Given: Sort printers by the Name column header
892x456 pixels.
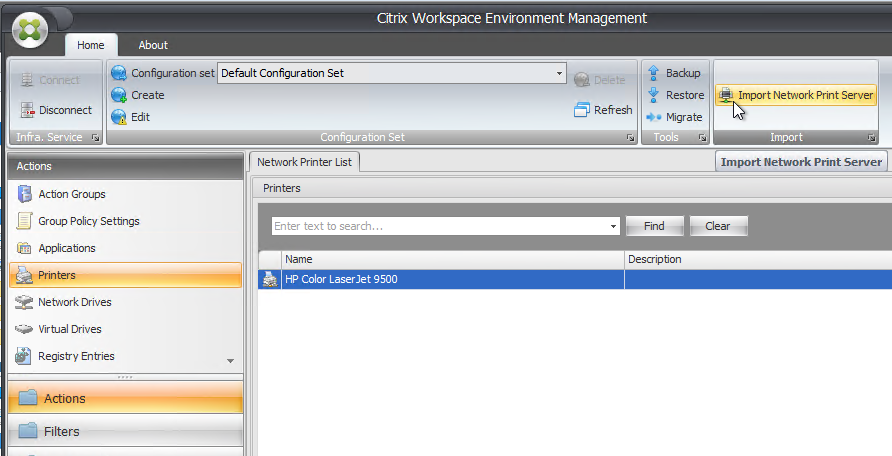Looking at the screenshot, I should tap(453, 259).
